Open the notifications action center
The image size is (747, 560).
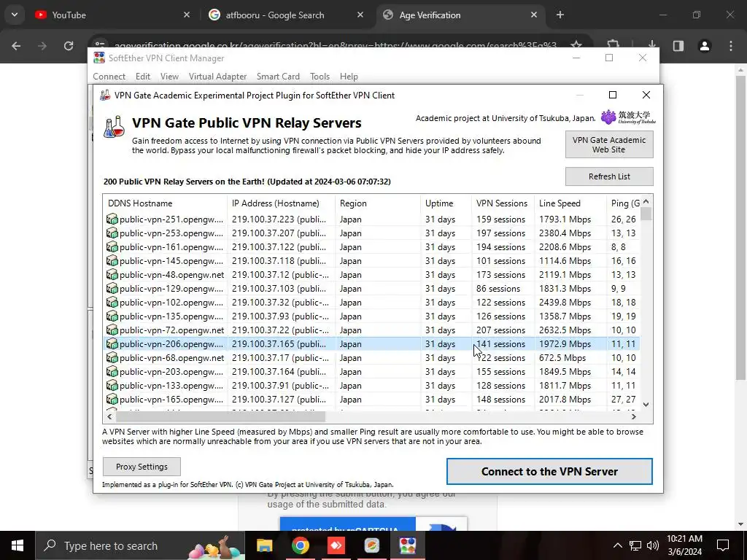[723, 545]
